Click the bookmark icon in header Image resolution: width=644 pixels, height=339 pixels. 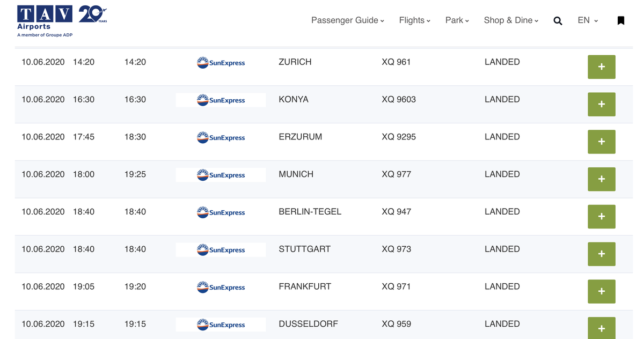(621, 20)
